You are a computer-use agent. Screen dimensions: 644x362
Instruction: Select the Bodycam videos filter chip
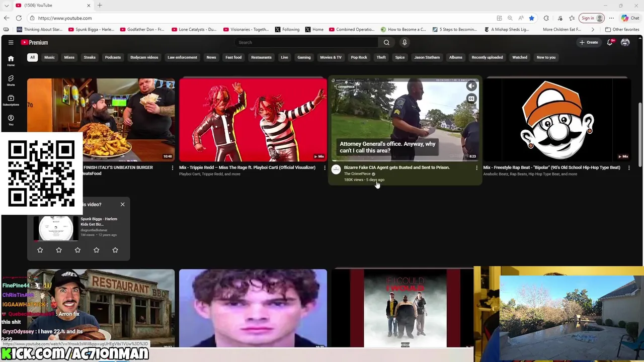click(144, 57)
